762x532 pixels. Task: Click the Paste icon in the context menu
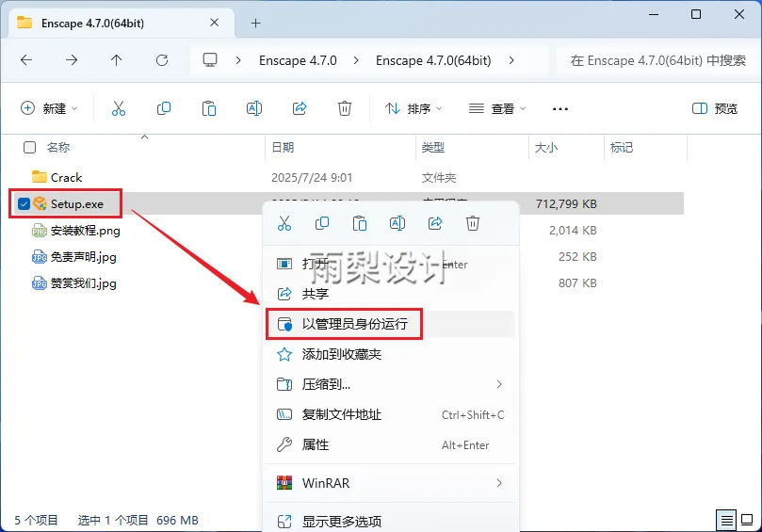pos(360,223)
